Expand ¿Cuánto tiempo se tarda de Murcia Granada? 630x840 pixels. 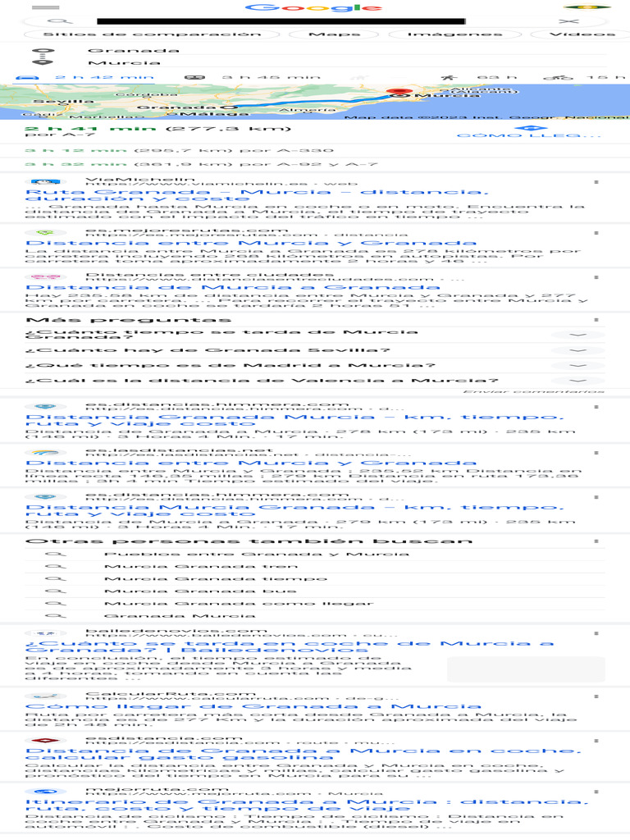tap(315, 335)
